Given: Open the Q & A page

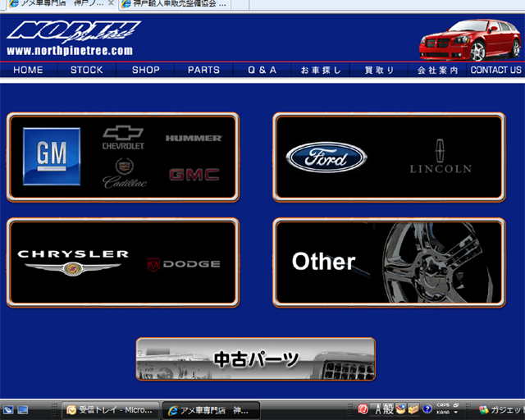Looking at the screenshot, I should pos(262,70).
